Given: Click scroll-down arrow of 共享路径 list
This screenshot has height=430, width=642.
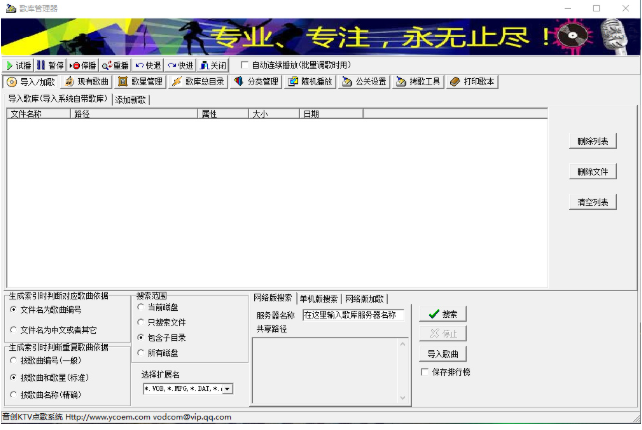Looking at the screenshot, I should click(x=403, y=398).
